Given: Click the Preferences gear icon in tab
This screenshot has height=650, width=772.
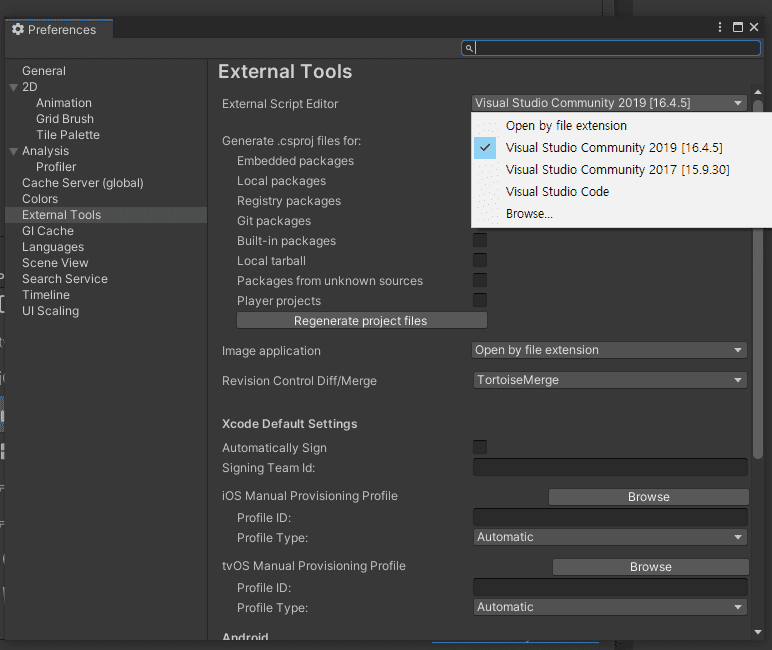Looking at the screenshot, I should click(18, 30).
